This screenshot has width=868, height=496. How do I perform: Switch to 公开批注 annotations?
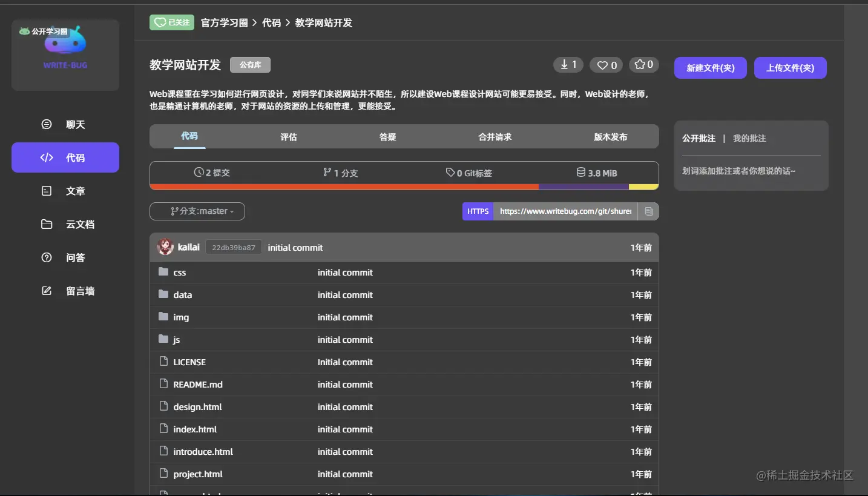(699, 138)
